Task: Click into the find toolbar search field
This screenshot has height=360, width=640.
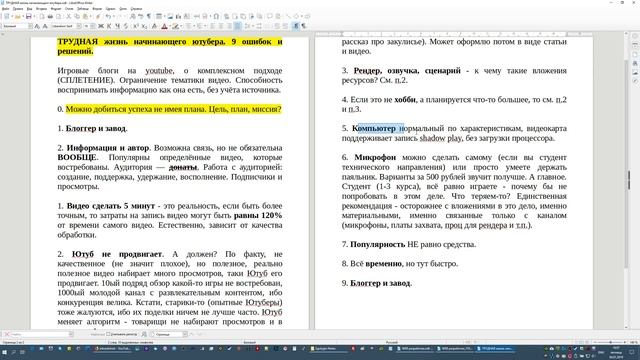Action: click(40, 334)
